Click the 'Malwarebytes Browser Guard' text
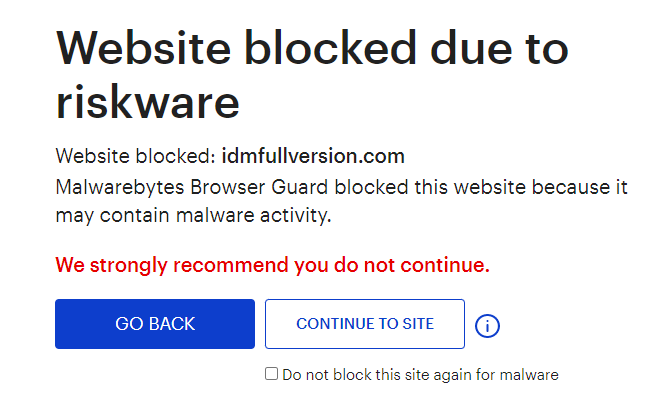This screenshot has width=655, height=404. point(192,187)
